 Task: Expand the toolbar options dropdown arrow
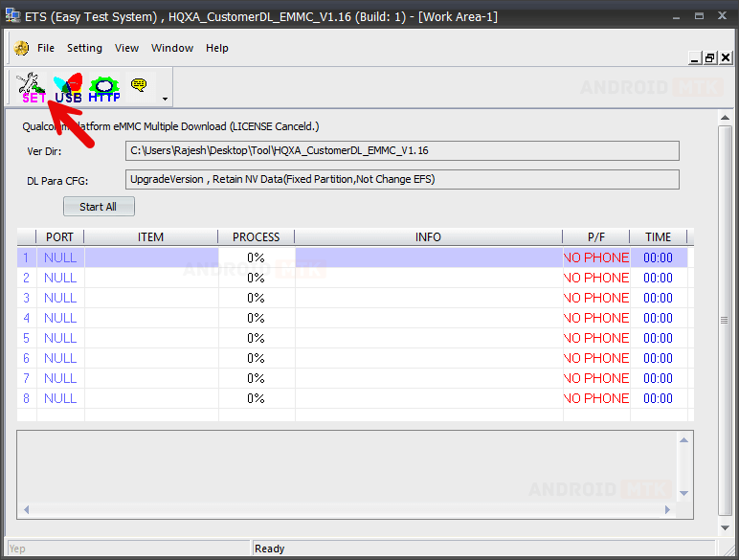tap(165, 99)
